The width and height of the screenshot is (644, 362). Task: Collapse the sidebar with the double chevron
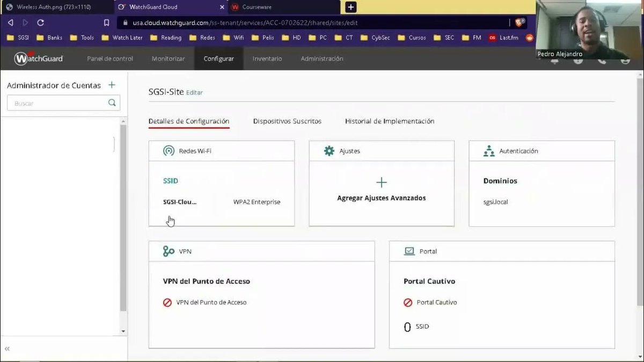pos(8,349)
